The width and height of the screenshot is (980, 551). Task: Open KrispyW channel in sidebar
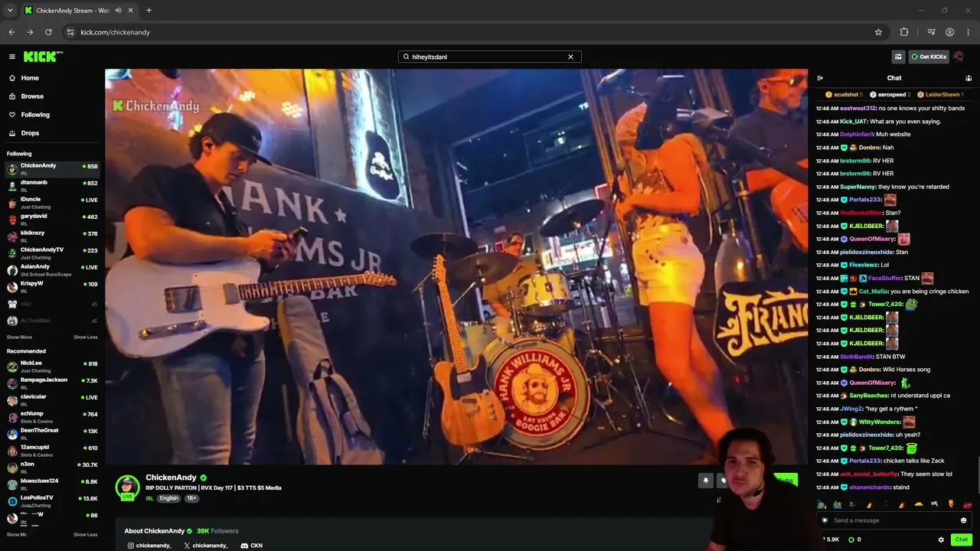52,285
